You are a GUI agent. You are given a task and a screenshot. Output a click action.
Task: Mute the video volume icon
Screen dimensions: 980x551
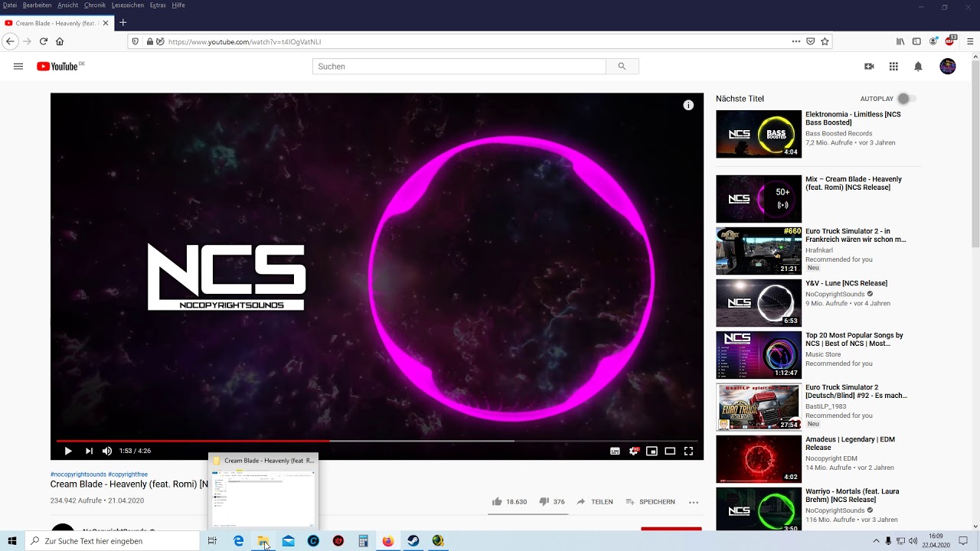(107, 451)
